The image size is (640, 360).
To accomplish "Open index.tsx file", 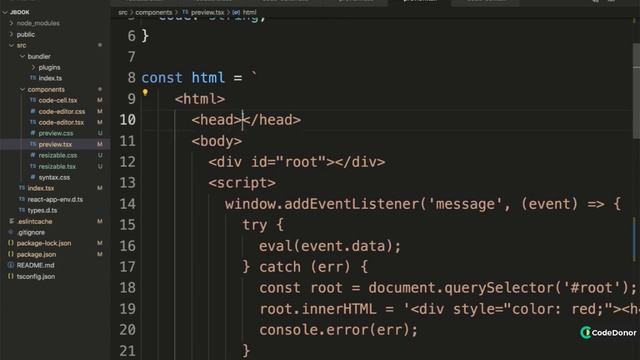I will (x=41, y=188).
